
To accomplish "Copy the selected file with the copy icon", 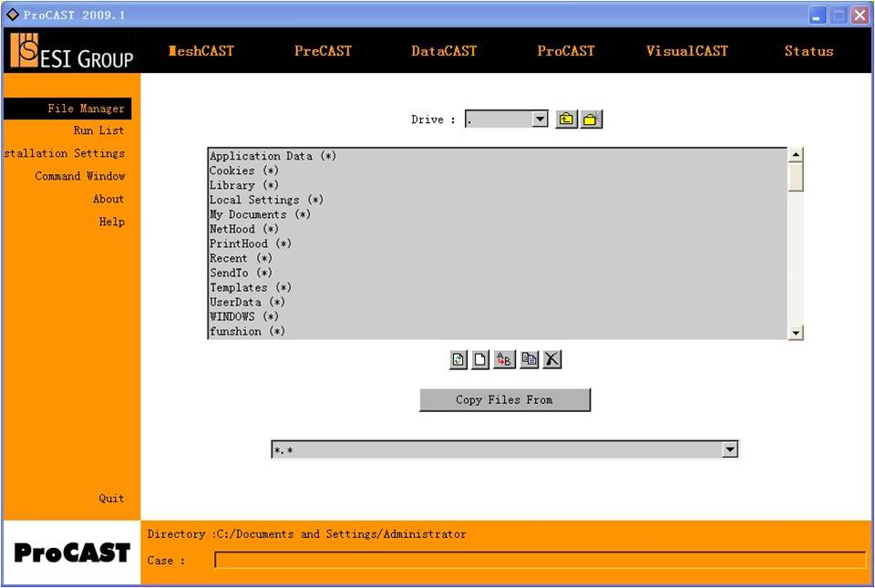I will click(x=529, y=360).
